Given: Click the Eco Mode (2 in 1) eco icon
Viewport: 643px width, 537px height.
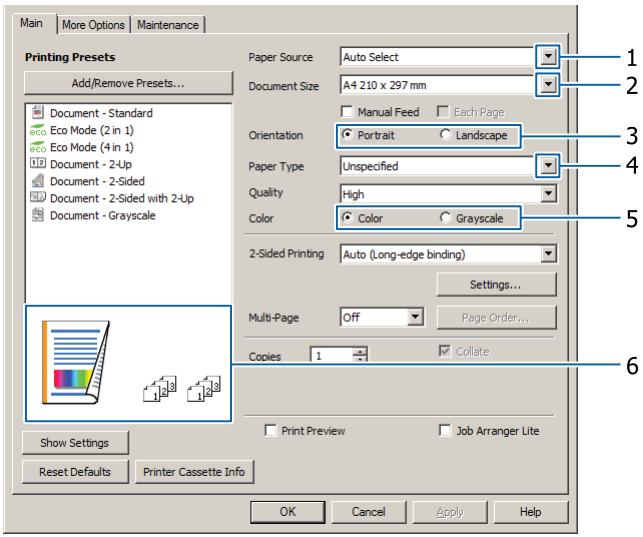Looking at the screenshot, I should [38, 130].
